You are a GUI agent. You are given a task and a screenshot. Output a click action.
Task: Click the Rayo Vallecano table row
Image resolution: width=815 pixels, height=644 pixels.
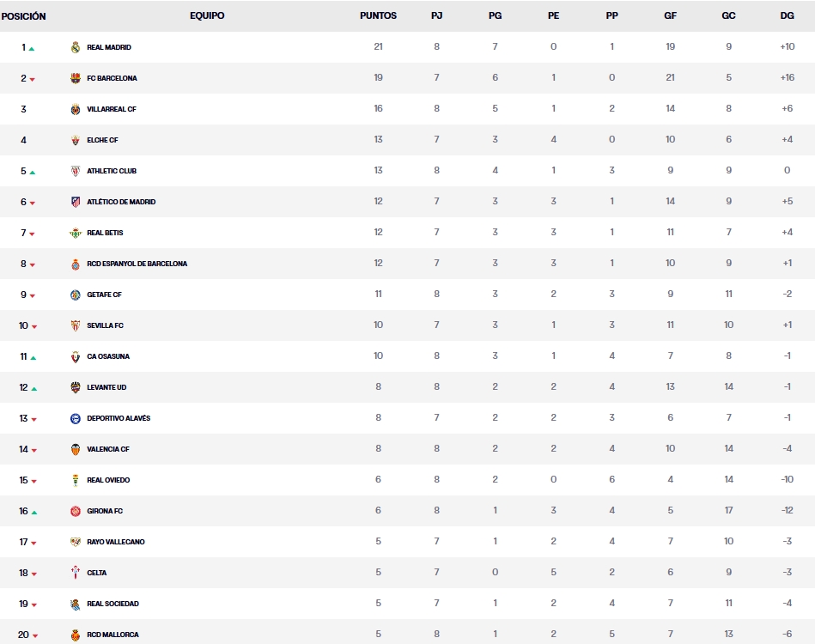pyautogui.click(x=407, y=542)
